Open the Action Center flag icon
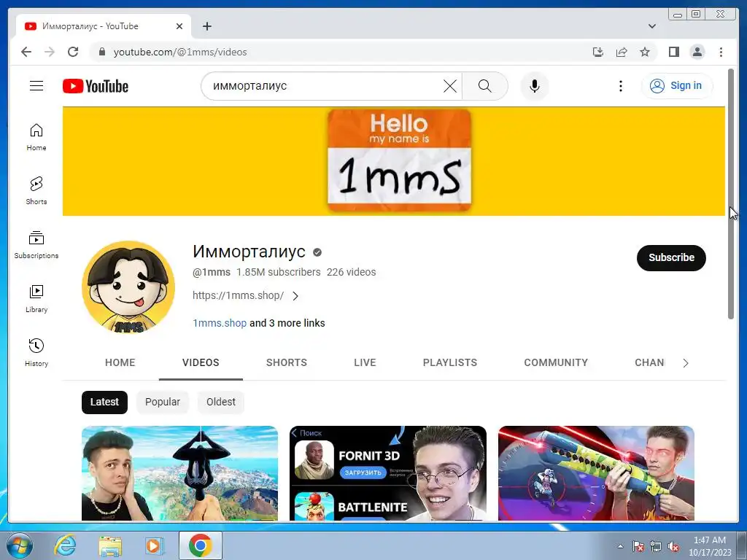 click(x=638, y=547)
